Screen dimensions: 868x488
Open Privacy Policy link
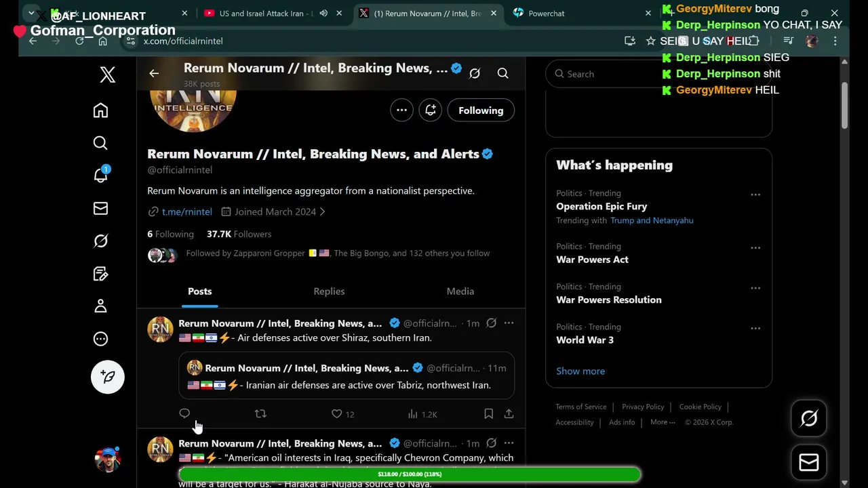point(643,407)
